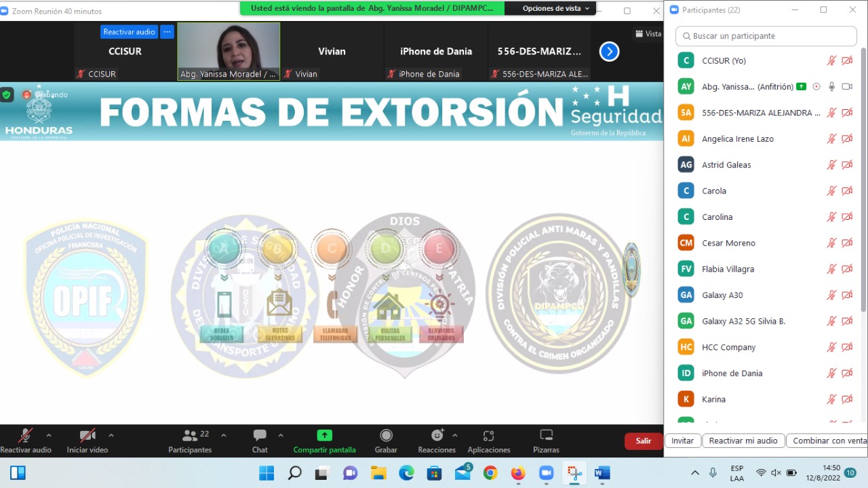
Task: Toggle Iniciar video camera button
Action: point(87,436)
